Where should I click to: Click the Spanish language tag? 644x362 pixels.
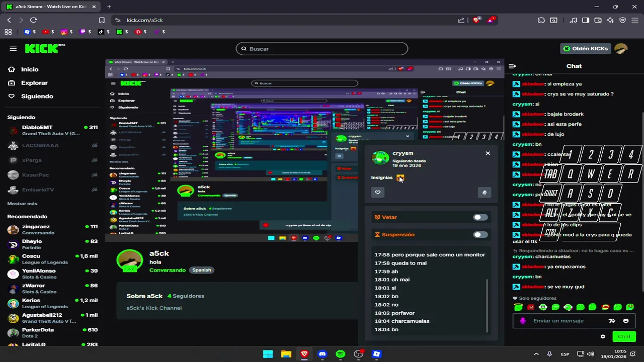tap(202, 270)
